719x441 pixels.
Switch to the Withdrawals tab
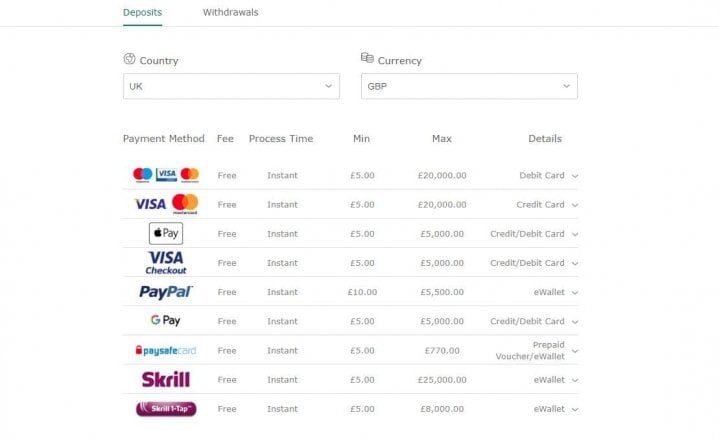coord(230,13)
